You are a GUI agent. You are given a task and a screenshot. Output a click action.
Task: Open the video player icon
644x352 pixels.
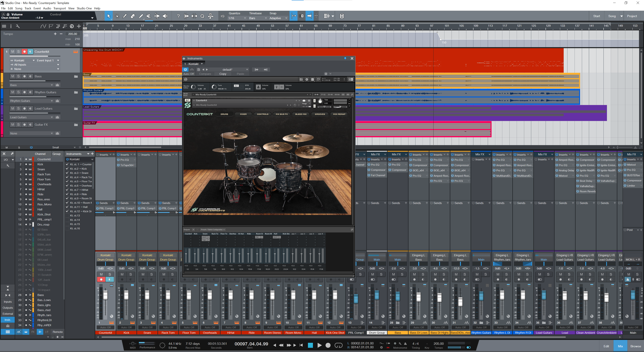342,16
